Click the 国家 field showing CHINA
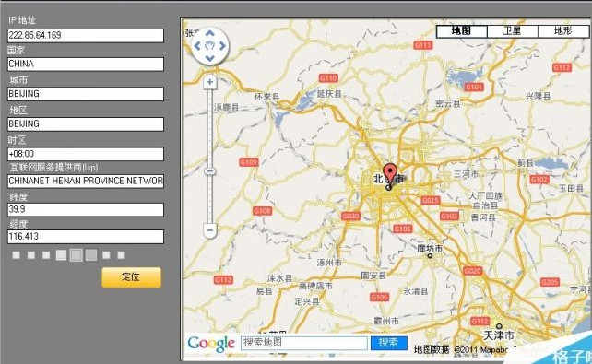 pos(86,65)
